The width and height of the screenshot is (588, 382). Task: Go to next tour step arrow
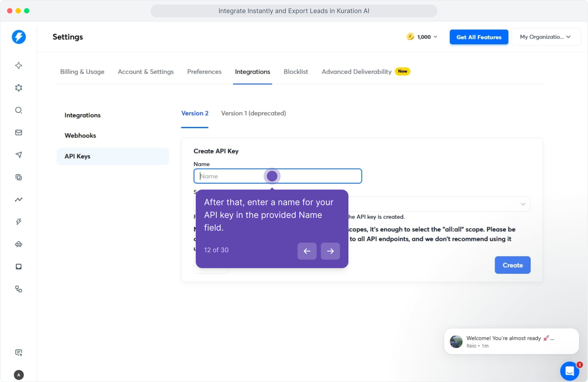[x=330, y=251]
